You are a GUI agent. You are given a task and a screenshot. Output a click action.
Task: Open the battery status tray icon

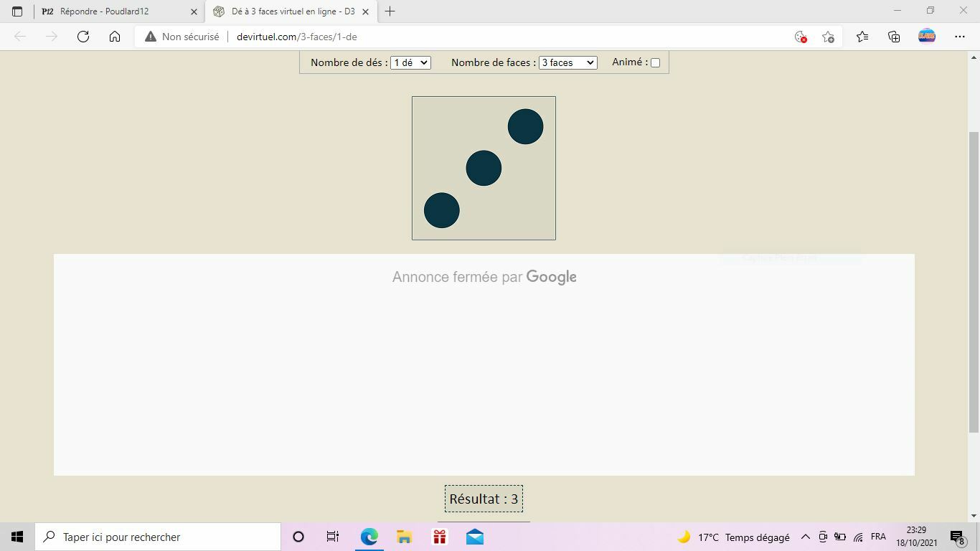(840, 537)
